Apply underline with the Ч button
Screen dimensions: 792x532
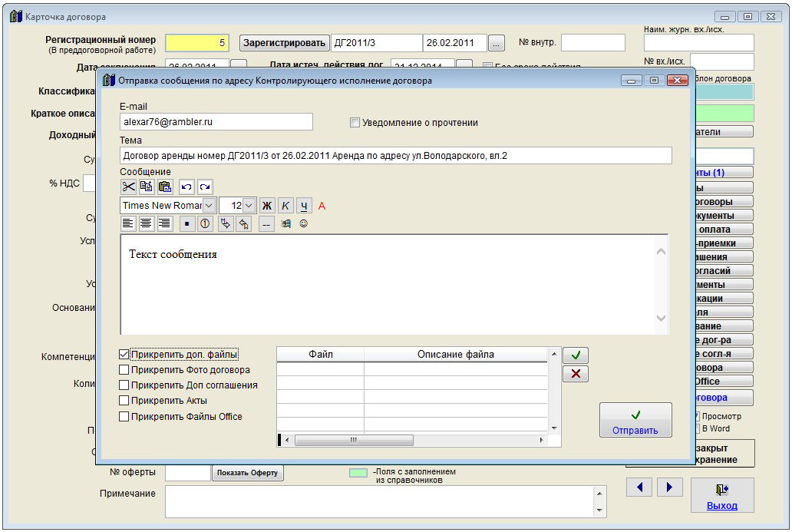(304, 206)
